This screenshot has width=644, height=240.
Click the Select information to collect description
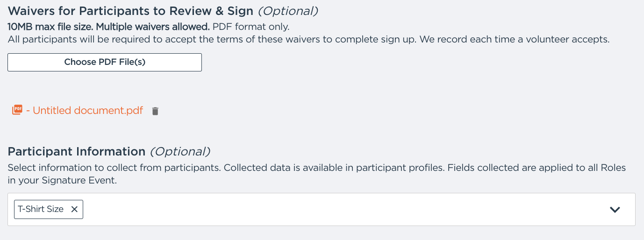(114, 168)
